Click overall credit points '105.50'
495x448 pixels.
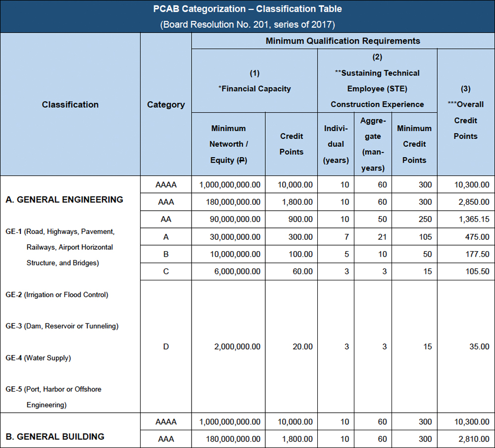coord(477,271)
